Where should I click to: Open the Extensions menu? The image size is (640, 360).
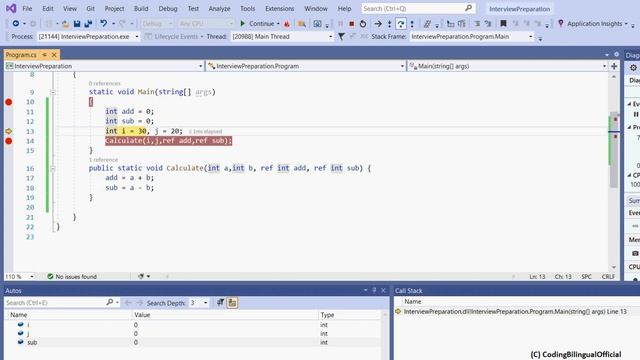280,9
